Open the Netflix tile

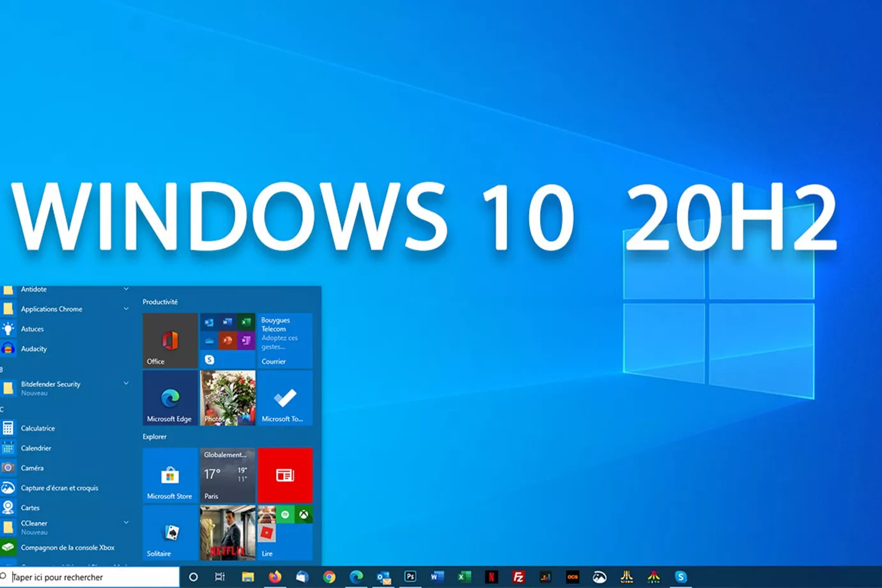pos(228,533)
